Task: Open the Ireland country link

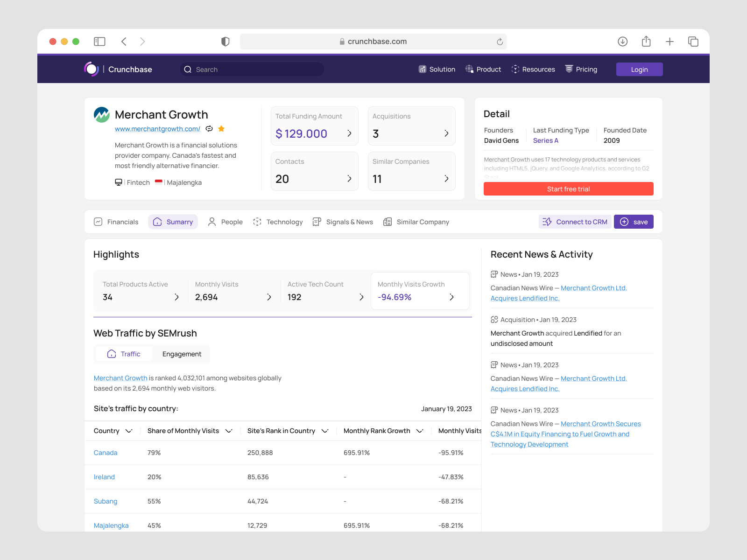Action: coord(104,477)
